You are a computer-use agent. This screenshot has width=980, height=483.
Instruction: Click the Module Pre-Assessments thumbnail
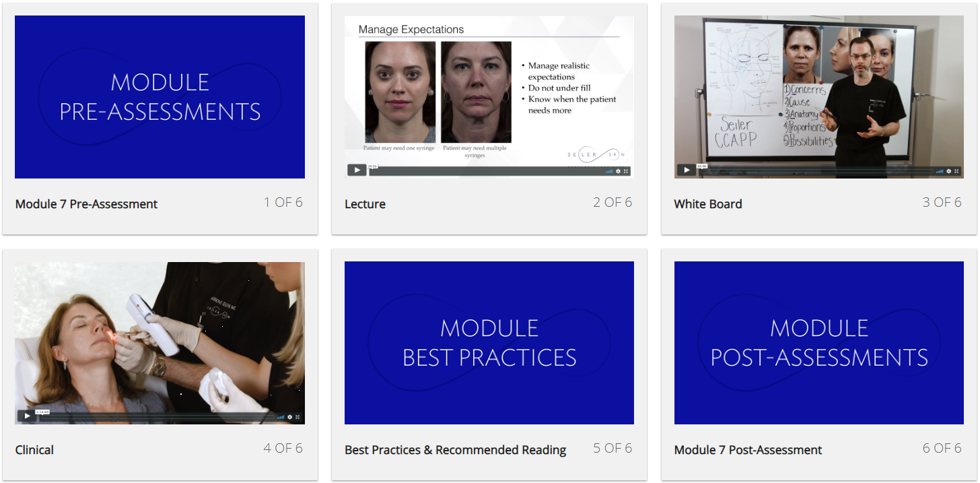(160, 96)
